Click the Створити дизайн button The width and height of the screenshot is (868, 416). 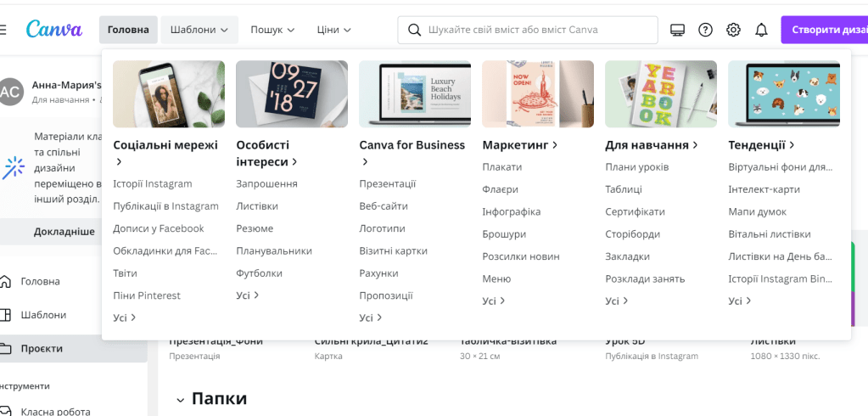[x=827, y=30]
